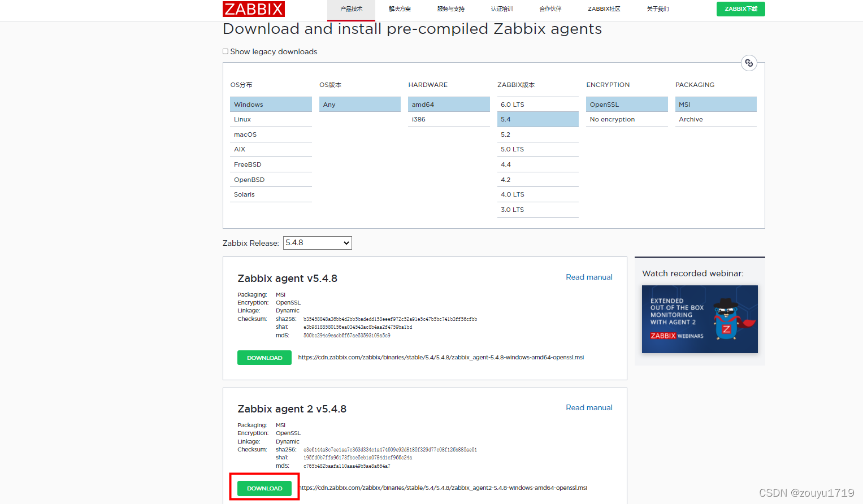Image resolution: width=863 pixels, height=504 pixels.
Task: Open the 产品技术 menu tab
Action: tap(351, 9)
